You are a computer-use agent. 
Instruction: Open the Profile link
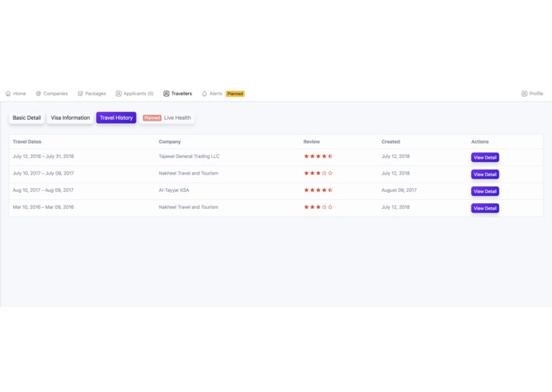click(x=532, y=94)
